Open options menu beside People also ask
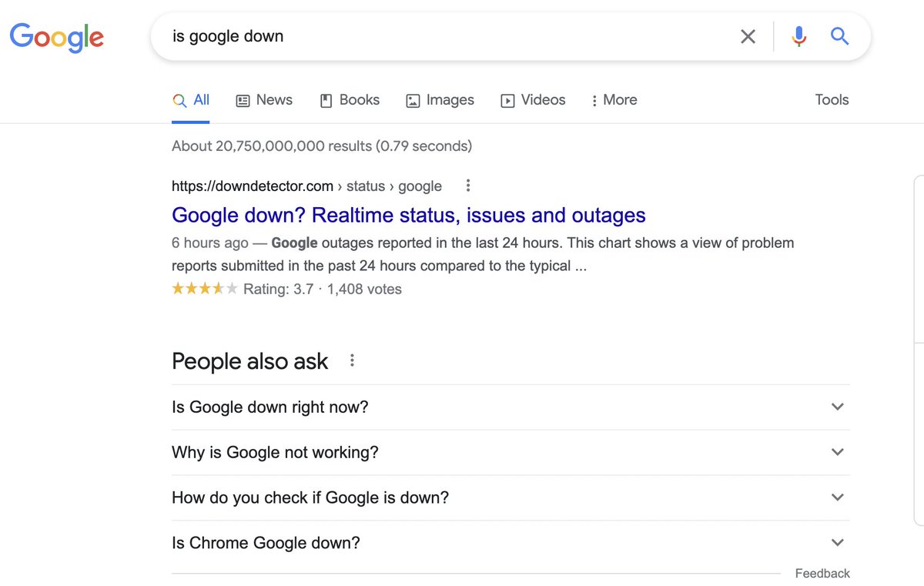The image size is (924, 586). point(352,360)
